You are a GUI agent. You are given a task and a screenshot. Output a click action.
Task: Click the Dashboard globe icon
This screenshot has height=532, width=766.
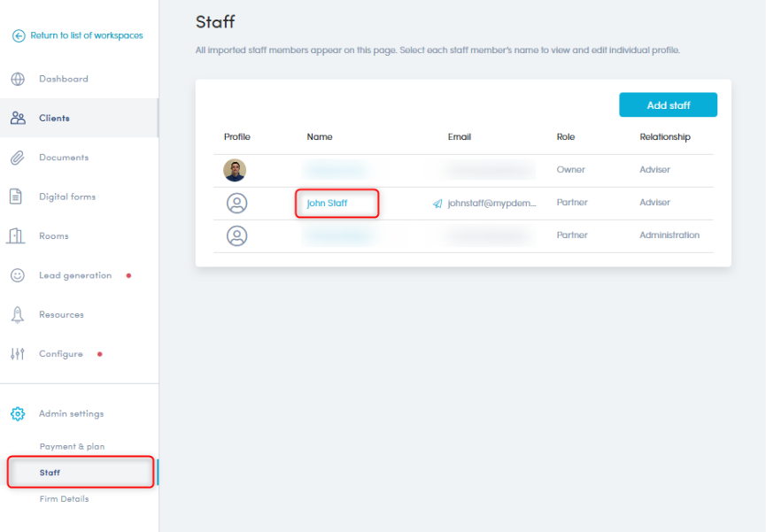18,79
